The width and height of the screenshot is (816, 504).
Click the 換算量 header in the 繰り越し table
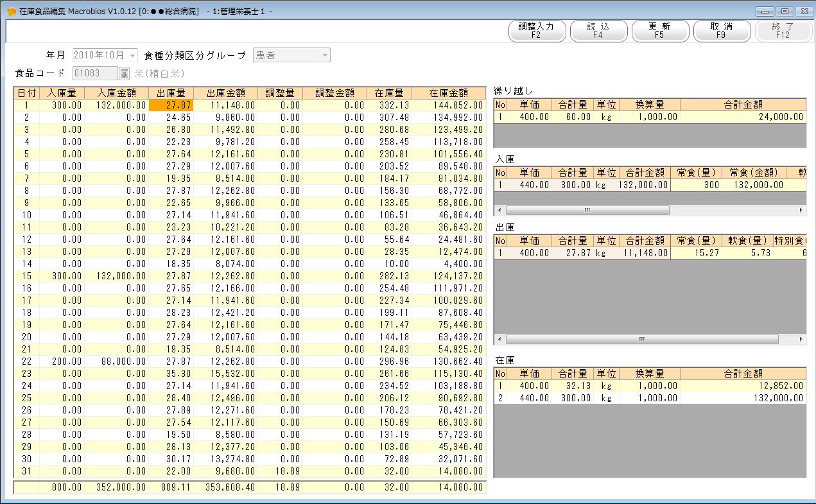[650, 104]
